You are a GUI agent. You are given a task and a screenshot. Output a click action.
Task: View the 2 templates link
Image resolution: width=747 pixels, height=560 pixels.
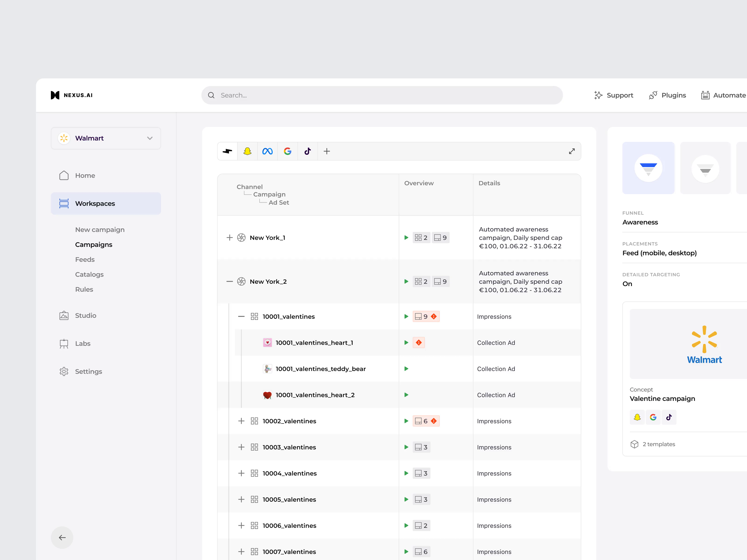[659, 444]
